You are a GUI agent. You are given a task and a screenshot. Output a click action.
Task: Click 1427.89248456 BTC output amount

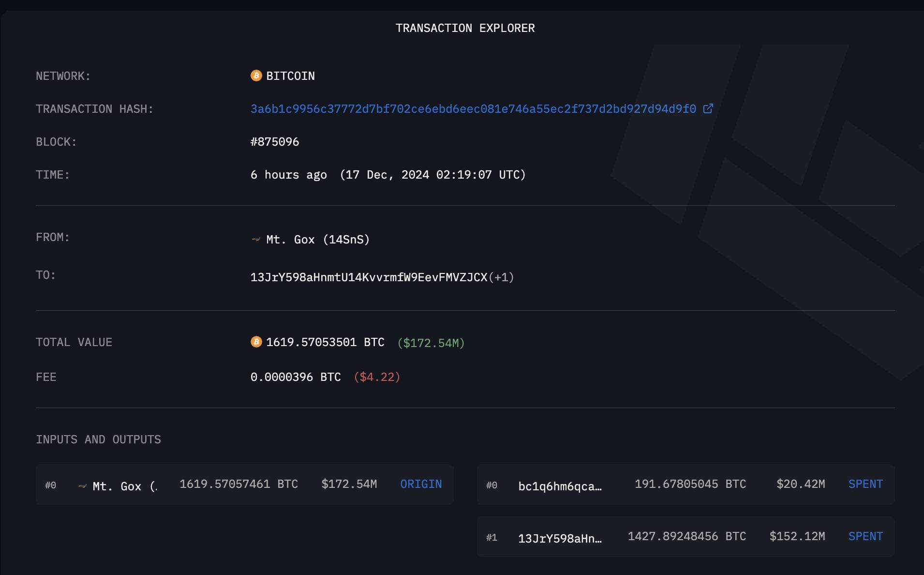coord(686,536)
